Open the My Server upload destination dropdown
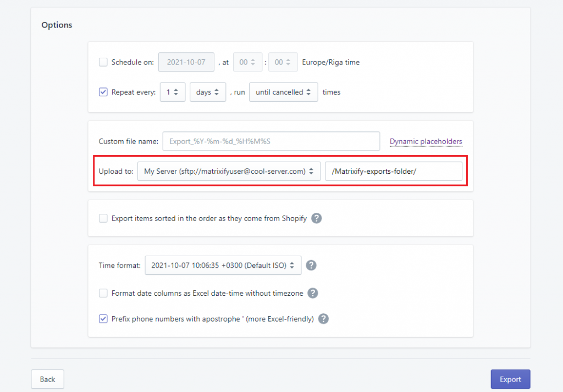Screen dimensions: 563x392 click(x=229, y=171)
